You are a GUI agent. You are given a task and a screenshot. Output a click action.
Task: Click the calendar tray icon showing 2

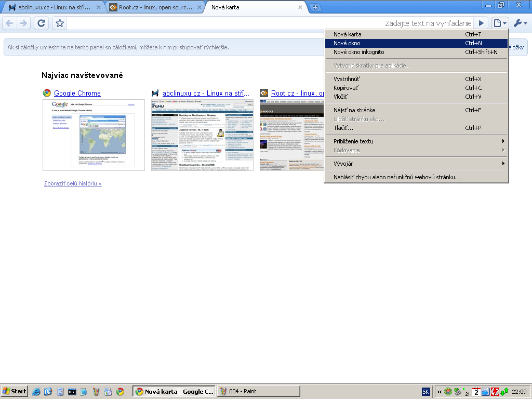476,392
